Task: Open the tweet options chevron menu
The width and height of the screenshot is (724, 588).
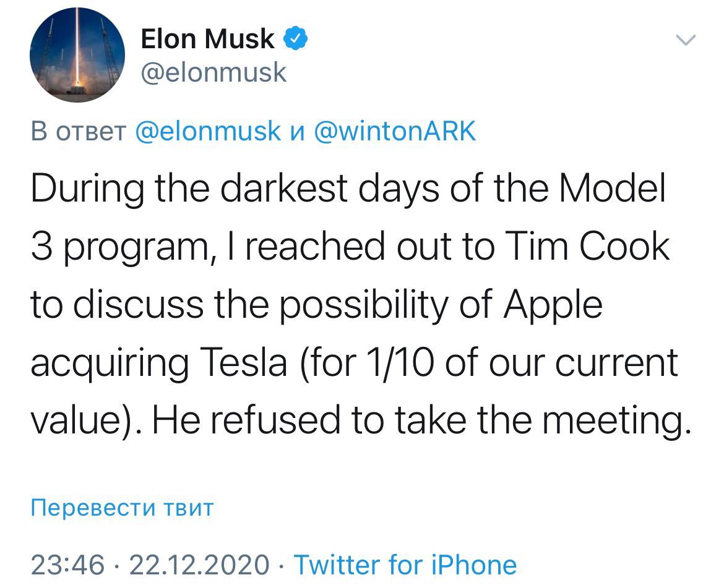Action: tap(686, 41)
